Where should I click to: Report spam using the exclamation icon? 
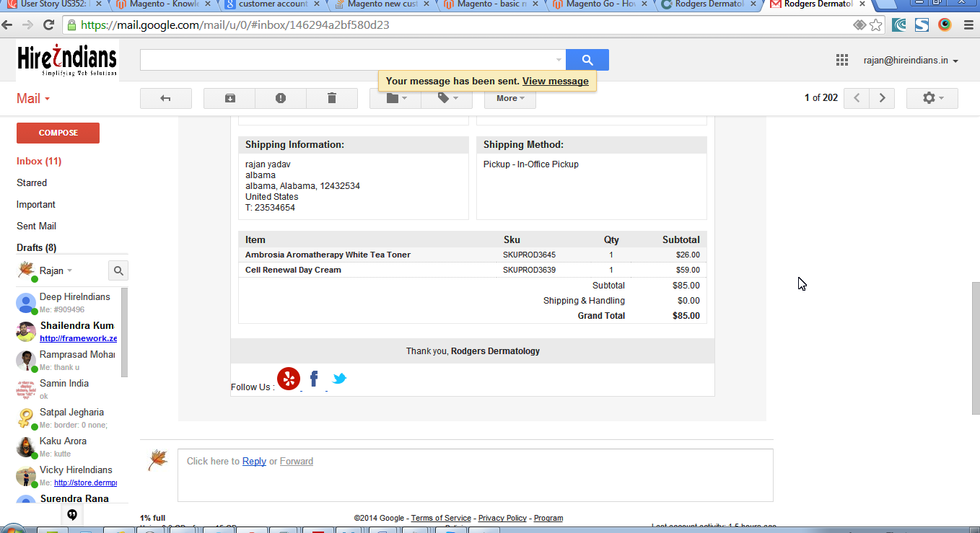pos(281,98)
